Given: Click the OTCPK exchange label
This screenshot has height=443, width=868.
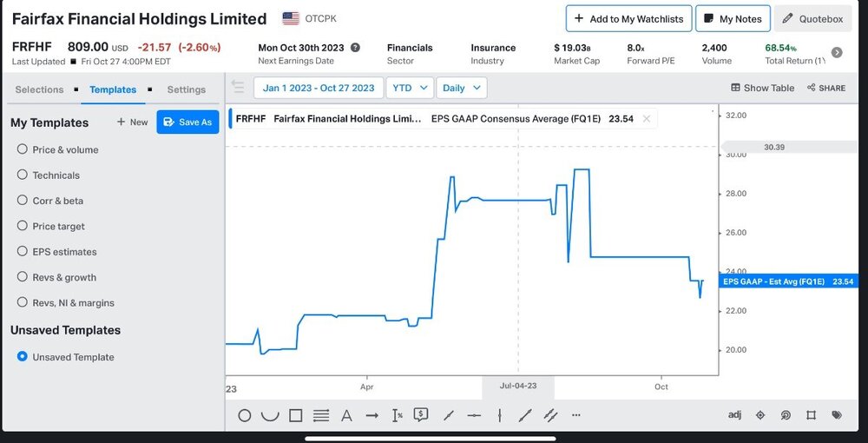Looking at the screenshot, I should pyautogui.click(x=320, y=19).
